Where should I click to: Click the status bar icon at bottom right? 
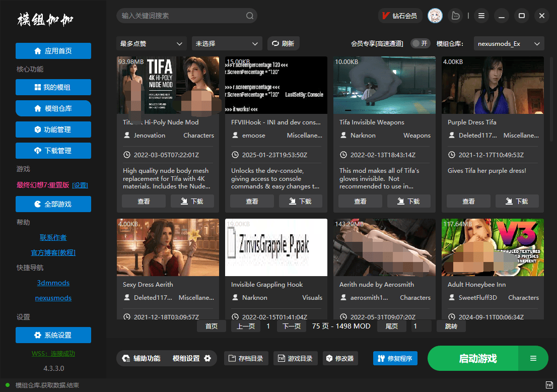(x=548, y=385)
